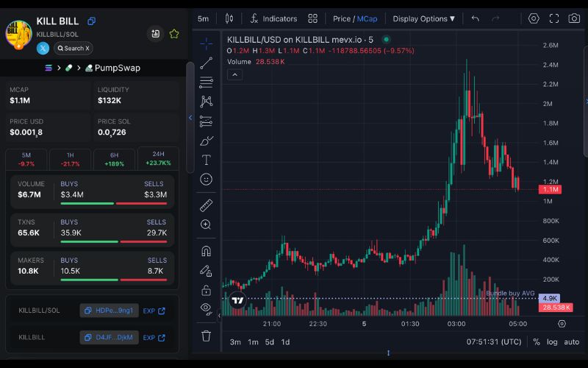Image resolution: width=588 pixels, height=368 pixels.
Task: Set chart range to 1d
Action: click(285, 342)
